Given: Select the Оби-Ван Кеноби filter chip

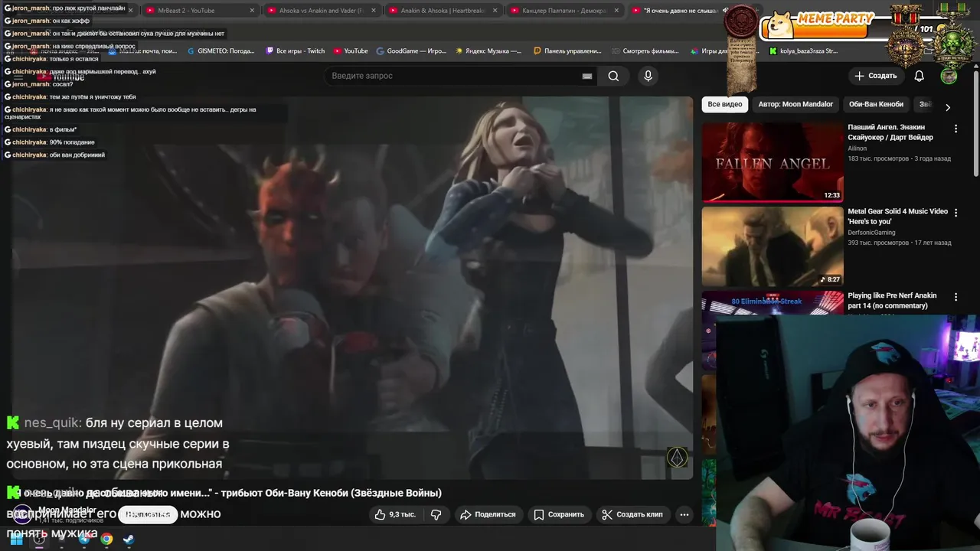Looking at the screenshot, I should [x=876, y=104].
